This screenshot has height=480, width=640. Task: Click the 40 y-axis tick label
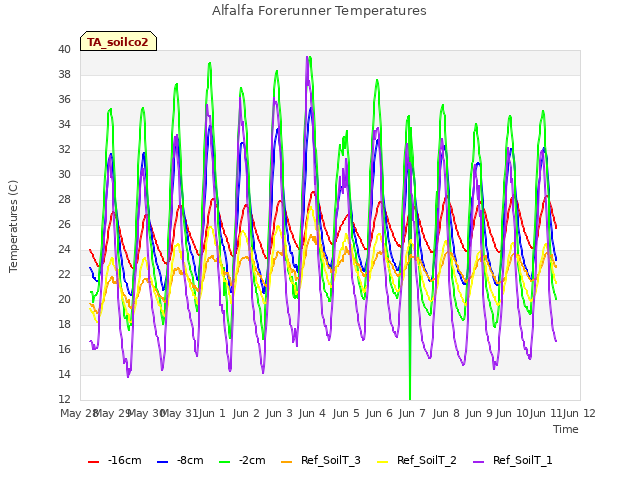click(64, 49)
